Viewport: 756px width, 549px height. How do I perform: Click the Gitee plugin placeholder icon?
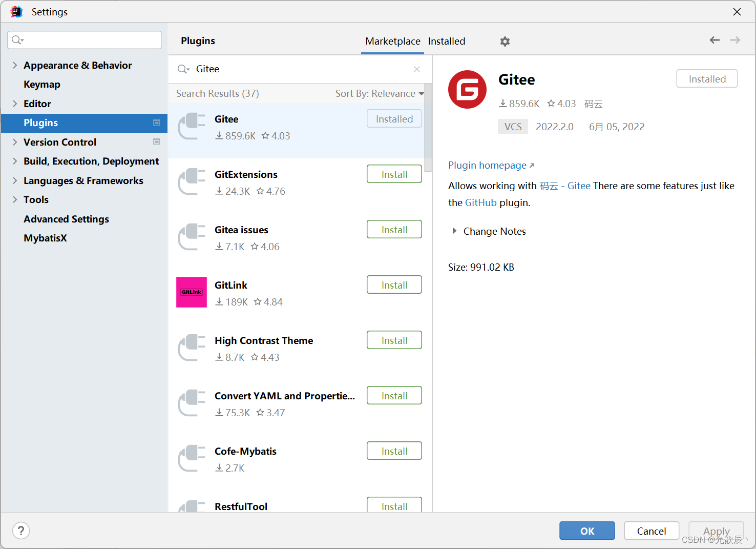(191, 127)
